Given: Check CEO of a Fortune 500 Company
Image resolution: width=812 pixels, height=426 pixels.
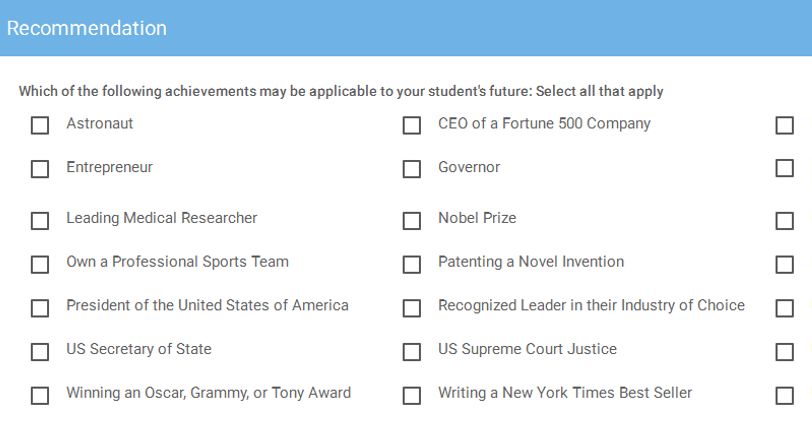Looking at the screenshot, I should coord(411,126).
